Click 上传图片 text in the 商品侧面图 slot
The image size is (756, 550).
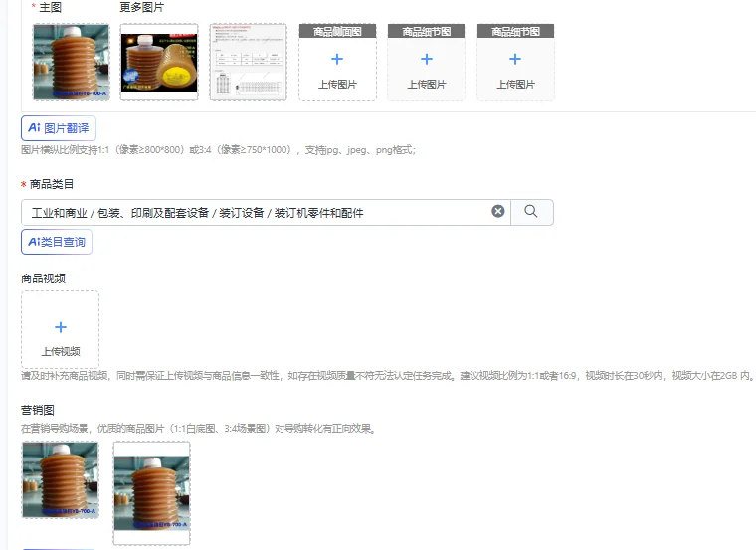pos(337,85)
